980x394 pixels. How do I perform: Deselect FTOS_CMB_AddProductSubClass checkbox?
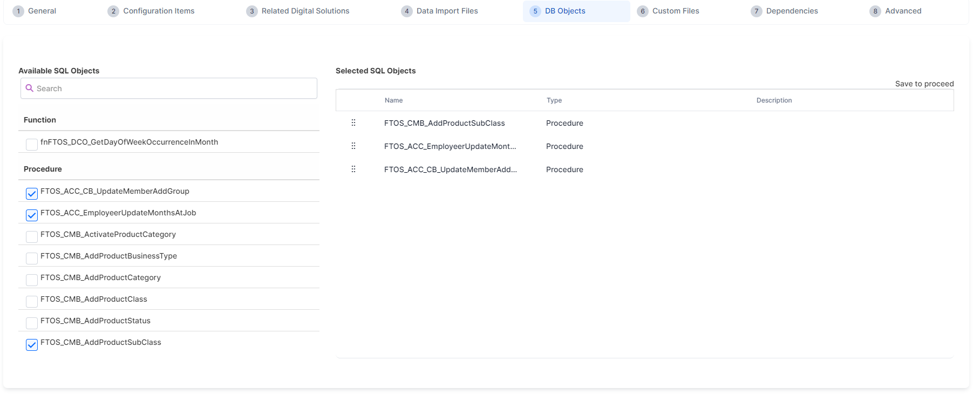(x=32, y=345)
